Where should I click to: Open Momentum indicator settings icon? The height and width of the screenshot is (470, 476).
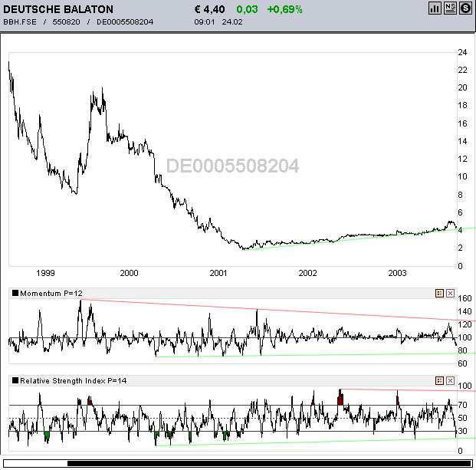pyautogui.click(x=439, y=294)
